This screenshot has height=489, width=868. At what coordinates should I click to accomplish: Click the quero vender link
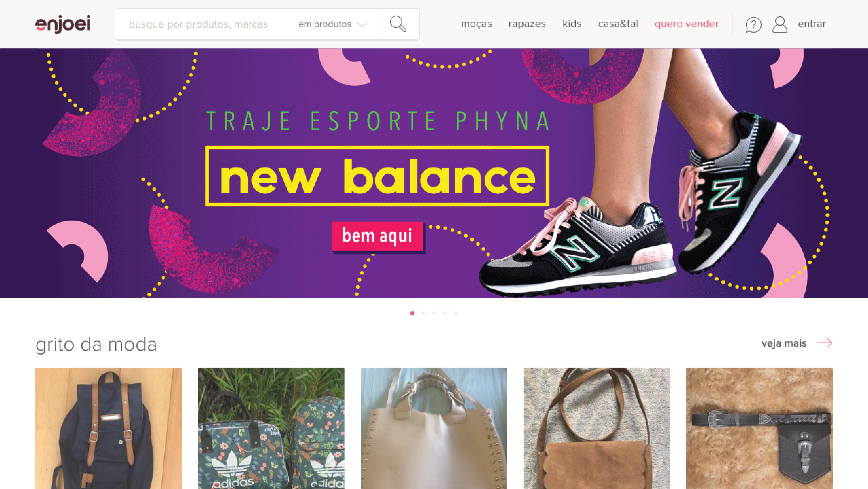point(686,24)
